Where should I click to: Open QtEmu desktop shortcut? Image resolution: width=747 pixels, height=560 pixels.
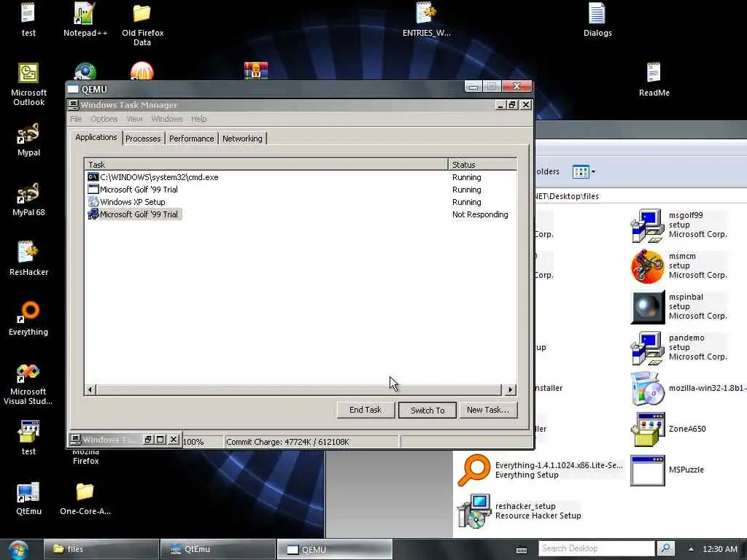coord(28,499)
